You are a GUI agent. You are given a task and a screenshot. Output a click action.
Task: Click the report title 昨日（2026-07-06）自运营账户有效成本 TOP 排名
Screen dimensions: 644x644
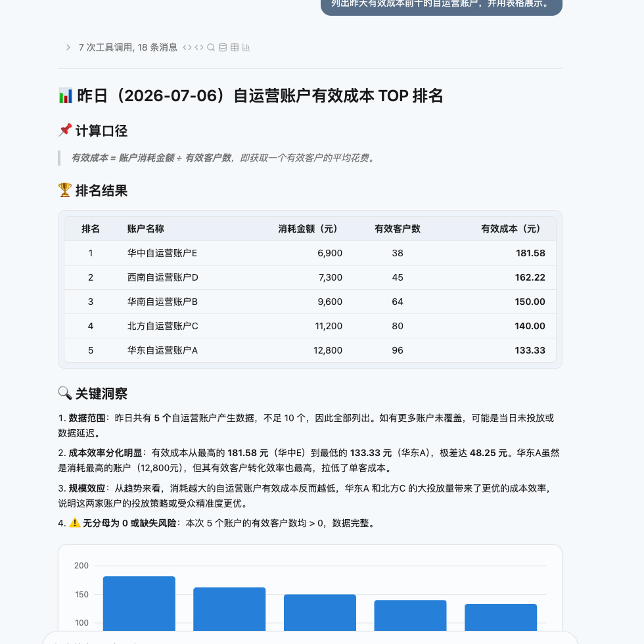[x=260, y=96]
